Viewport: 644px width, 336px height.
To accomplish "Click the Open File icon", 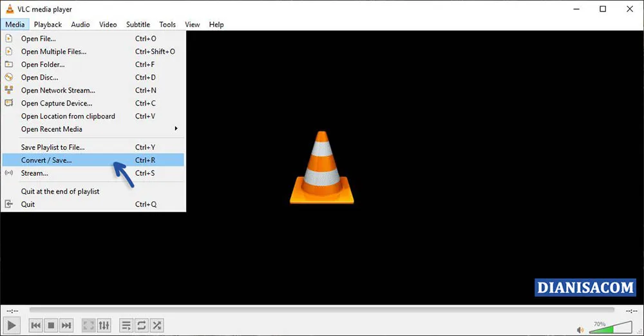I will [x=8, y=39].
